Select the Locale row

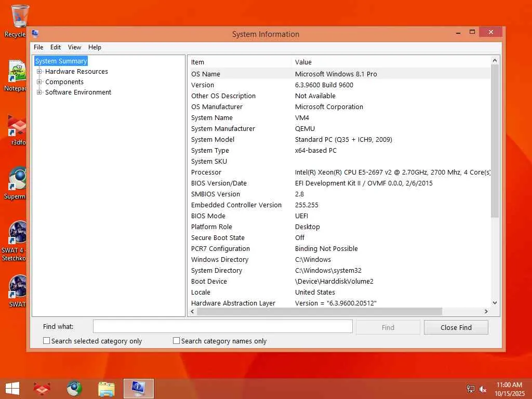(x=339, y=292)
